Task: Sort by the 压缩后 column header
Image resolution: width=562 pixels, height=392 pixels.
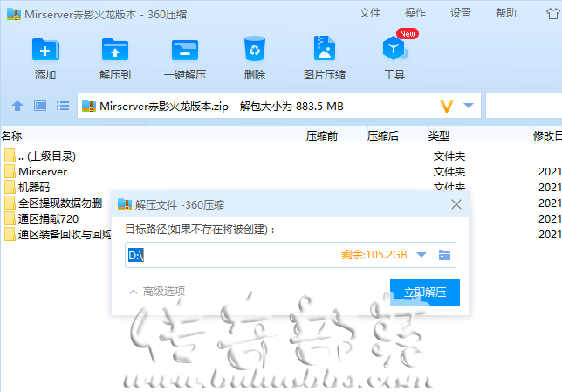Action: click(x=383, y=136)
